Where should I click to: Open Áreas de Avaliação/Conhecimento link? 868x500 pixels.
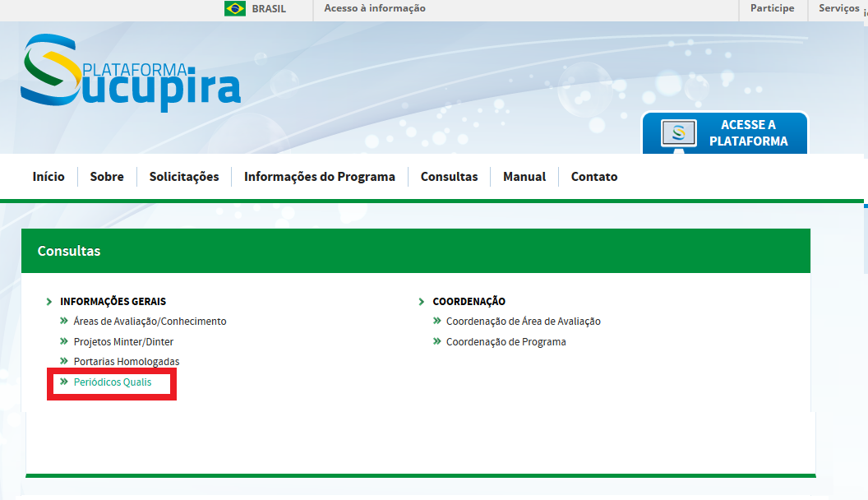pos(150,322)
